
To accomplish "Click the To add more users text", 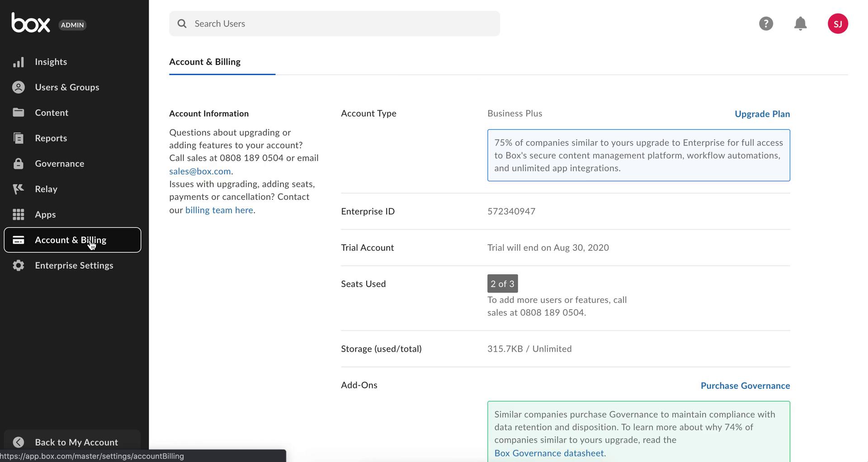I will [557, 306].
